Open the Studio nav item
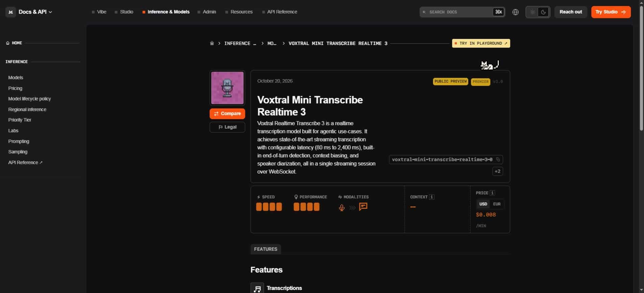 point(124,12)
